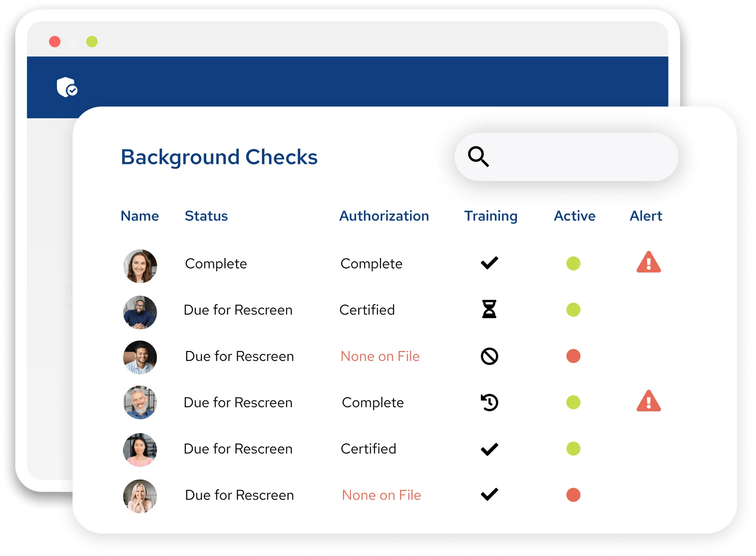Click the last row's training checkmark
The image size is (756, 556).
[489, 494]
